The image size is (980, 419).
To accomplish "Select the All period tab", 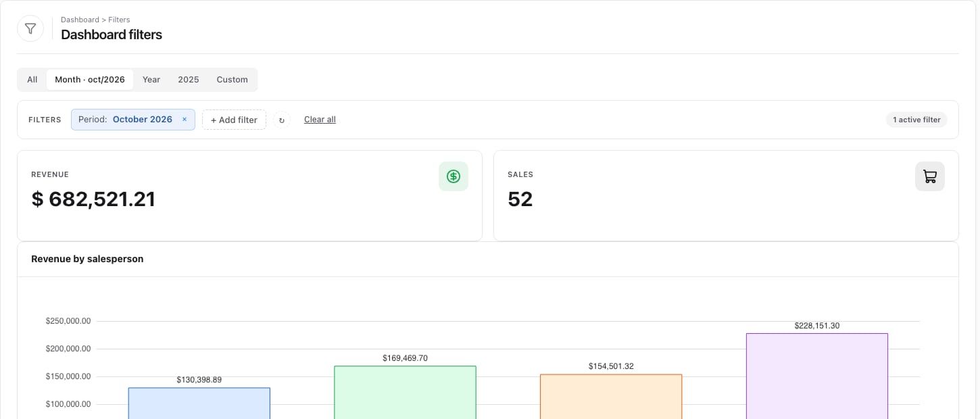I will pyautogui.click(x=32, y=80).
